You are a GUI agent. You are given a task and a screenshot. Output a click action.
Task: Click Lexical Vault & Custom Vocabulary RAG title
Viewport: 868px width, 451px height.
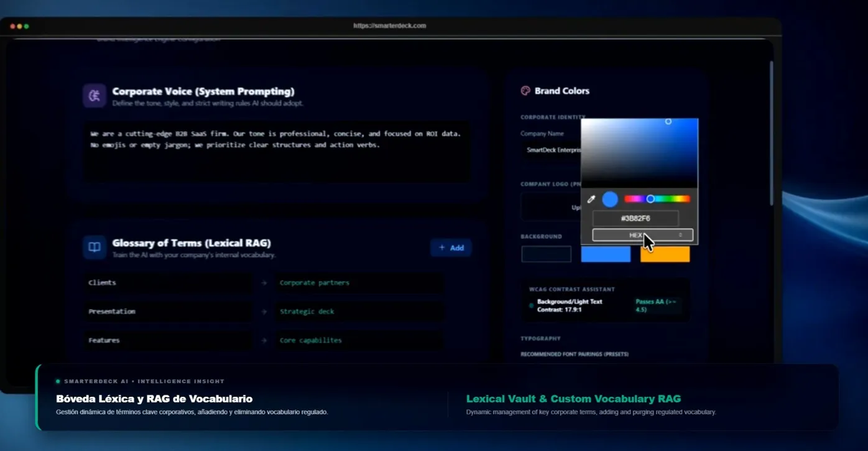(x=573, y=399)
